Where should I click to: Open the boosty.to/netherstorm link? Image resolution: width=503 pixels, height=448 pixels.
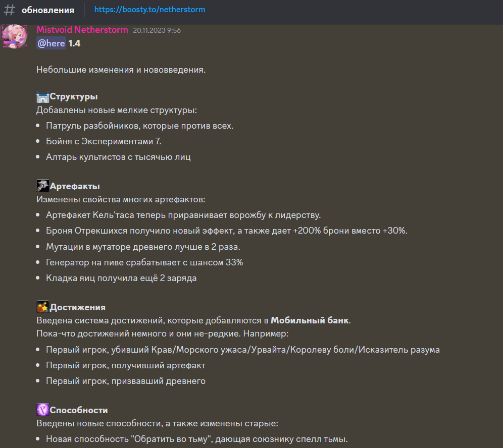coord(149,10)
